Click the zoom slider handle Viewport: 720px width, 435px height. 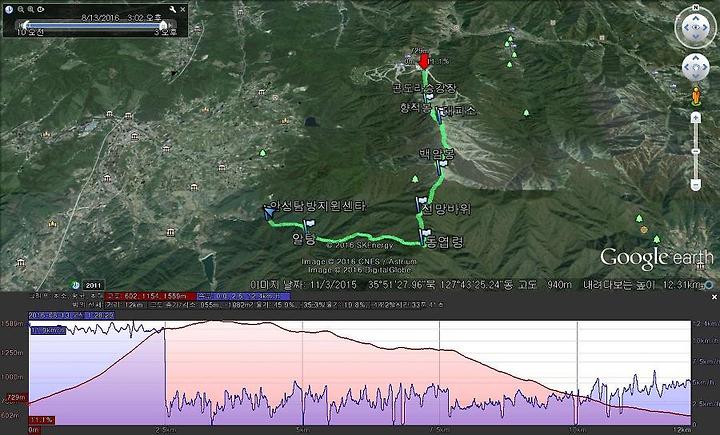click(696, 151)
